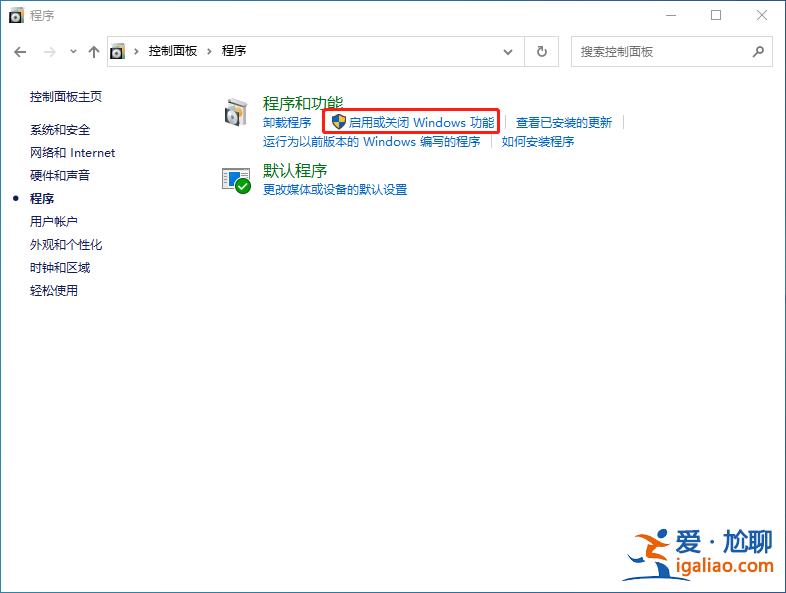786x593 pixels.
Task: Open recent locations dropdown arrow
Action: 73,52
